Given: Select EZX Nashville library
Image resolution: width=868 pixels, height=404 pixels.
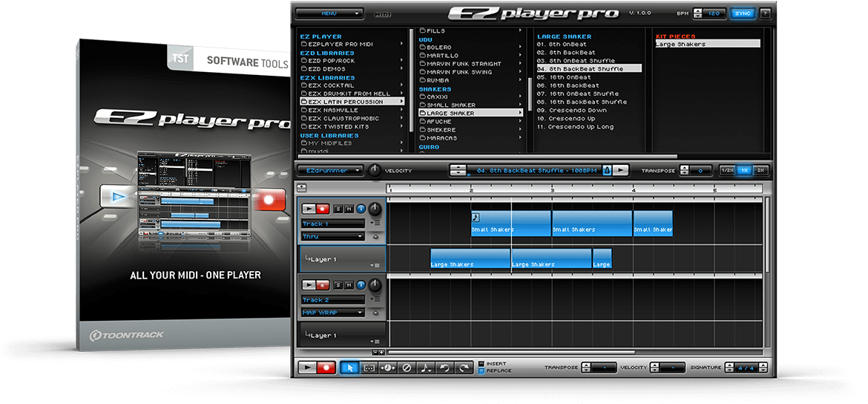Looking at the screenshot, I should [x=333, y=110].
